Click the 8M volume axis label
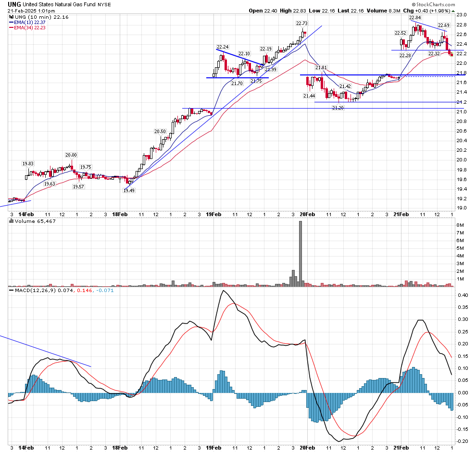 point(460,225)
